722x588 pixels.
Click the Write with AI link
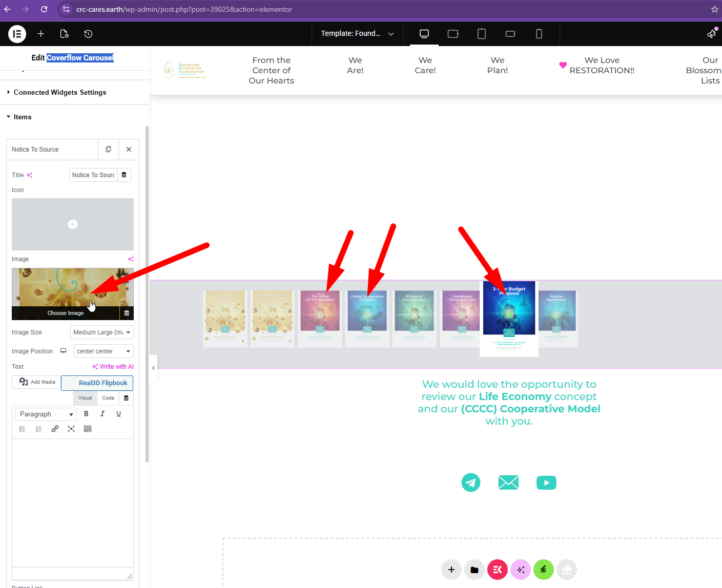[113, 367]
